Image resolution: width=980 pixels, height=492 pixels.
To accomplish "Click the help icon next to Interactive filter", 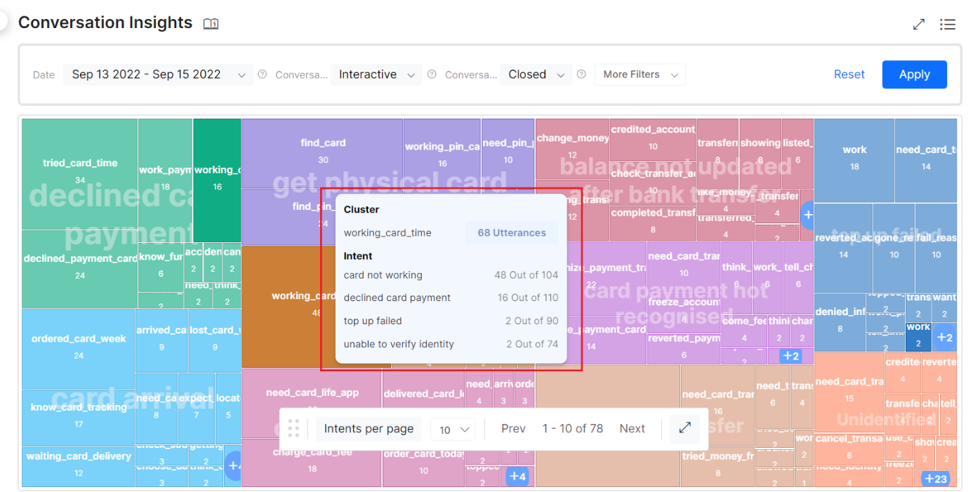I will (432, 74).
